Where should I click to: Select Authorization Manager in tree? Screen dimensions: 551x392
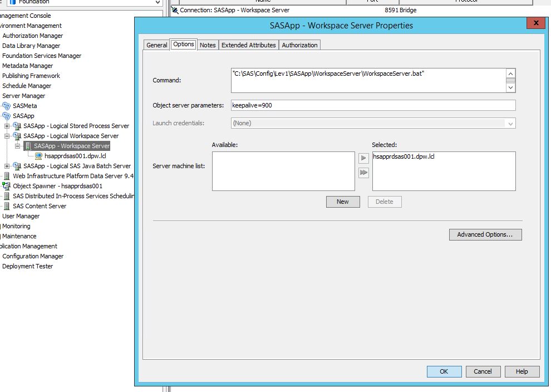pyautogui.click(x=33, y=36)
